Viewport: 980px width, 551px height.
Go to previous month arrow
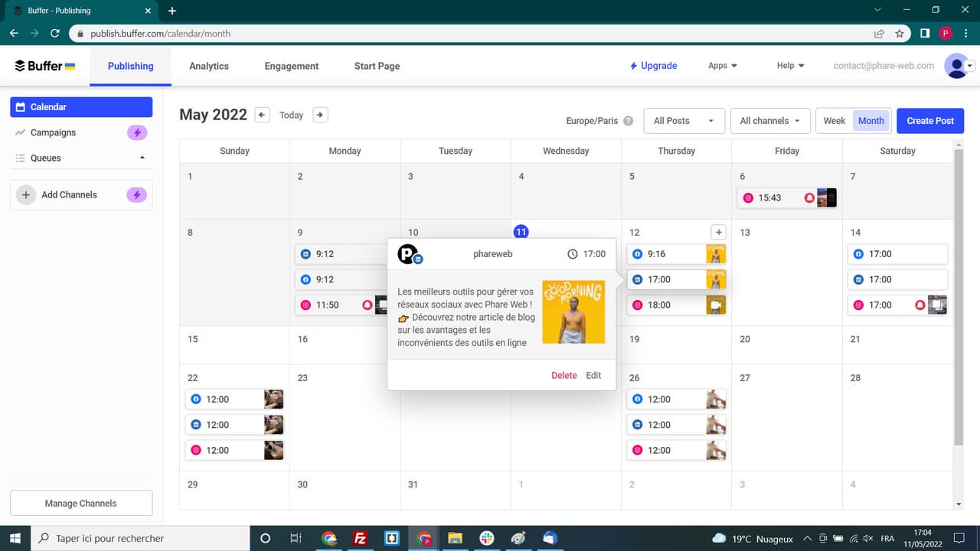pos(262,115)
